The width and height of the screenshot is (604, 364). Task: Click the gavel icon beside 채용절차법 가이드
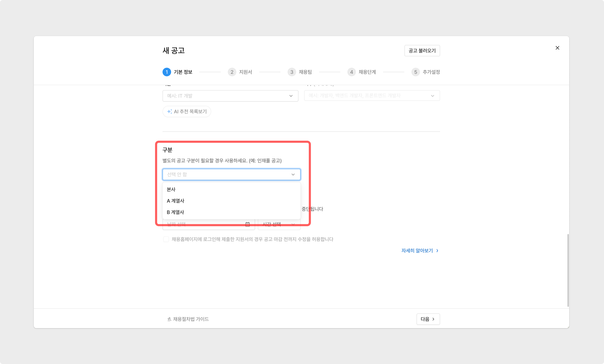[x=169, y=319]
